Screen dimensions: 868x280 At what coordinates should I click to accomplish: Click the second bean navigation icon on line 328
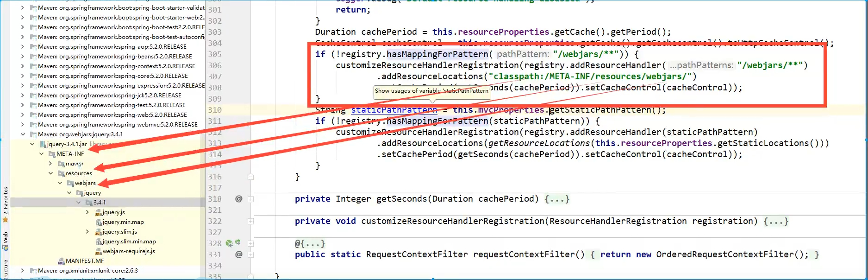click(237, 242)
